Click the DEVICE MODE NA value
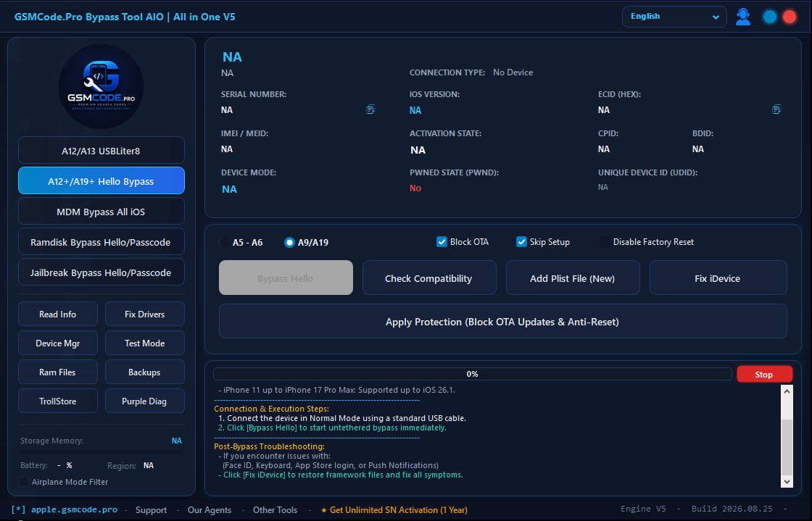 click(229, 189)
